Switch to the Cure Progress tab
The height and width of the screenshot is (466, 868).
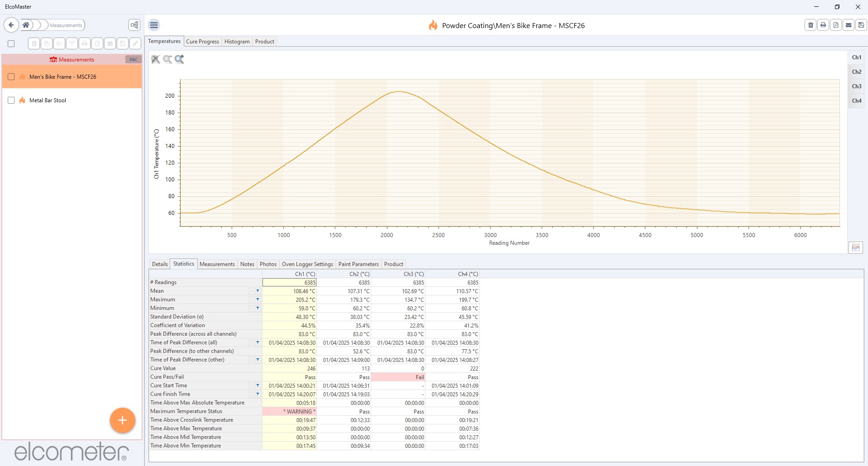pos(202,41)
